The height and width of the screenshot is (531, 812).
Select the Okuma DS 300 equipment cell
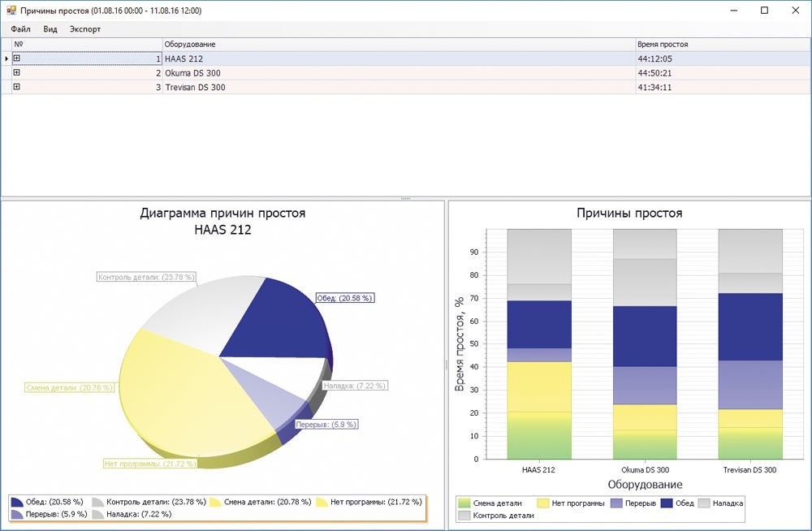pos(399,73)
